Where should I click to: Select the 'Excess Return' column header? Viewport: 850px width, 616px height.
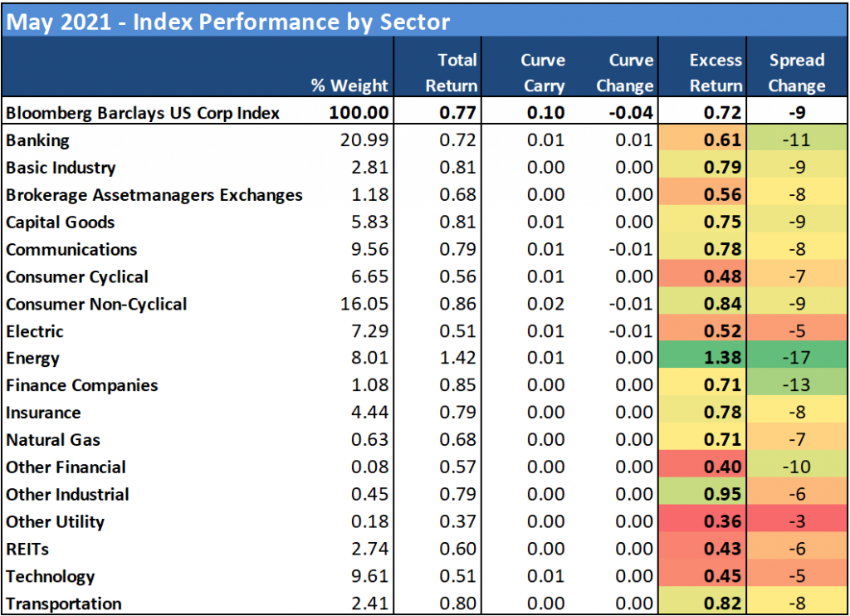click(x=716, y=73)
